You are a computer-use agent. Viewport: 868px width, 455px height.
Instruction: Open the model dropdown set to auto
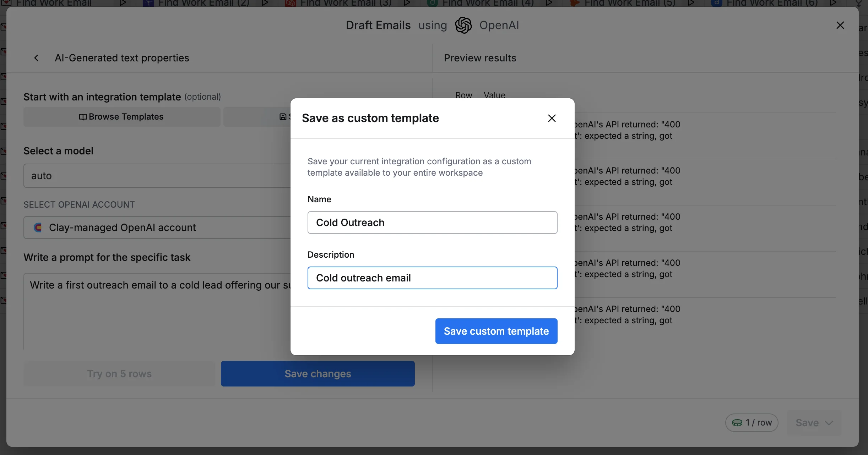[x=156, y=176]
